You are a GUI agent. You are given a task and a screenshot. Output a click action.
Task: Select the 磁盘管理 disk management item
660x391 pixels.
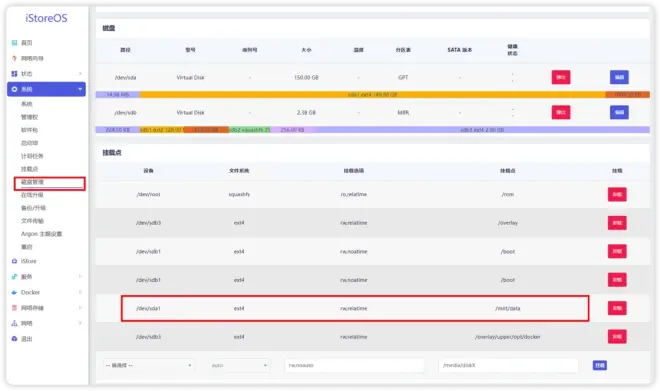32,182
